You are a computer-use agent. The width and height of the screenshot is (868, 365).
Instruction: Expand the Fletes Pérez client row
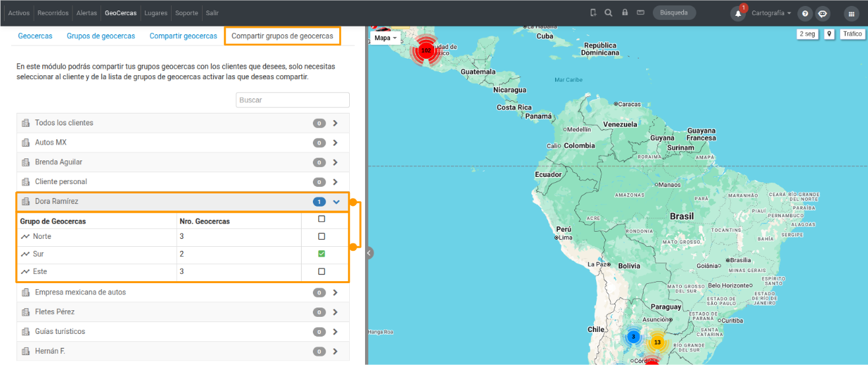point(335,312)
